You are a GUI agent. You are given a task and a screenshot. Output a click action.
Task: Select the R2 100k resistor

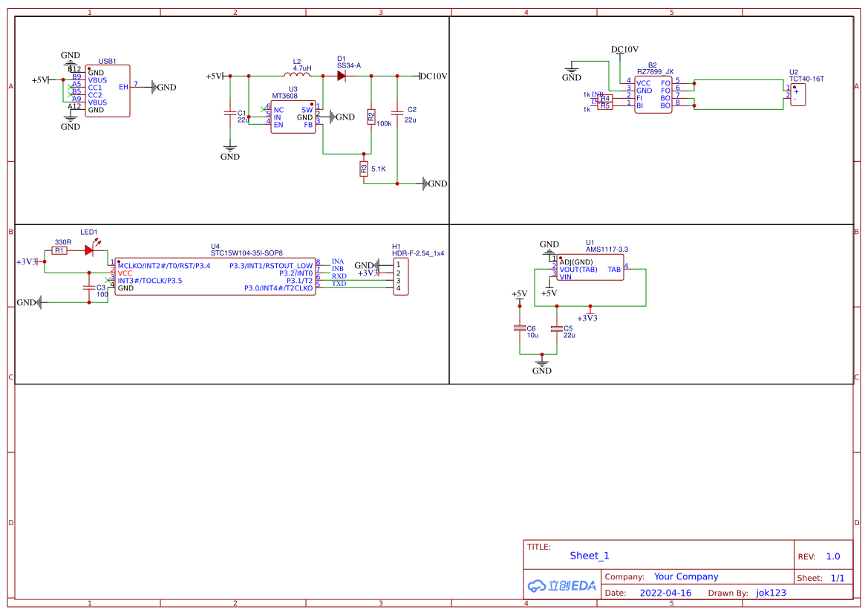371,116
